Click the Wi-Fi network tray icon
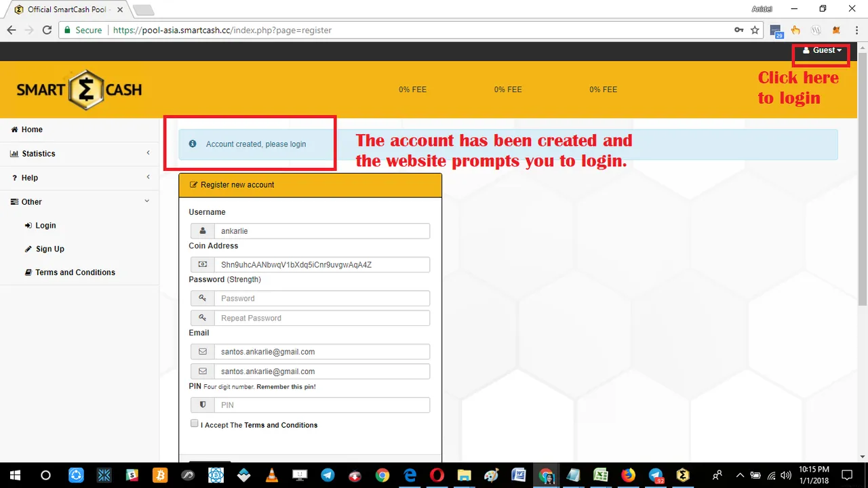This screenshot has height=488, width=868. (x=771, y=475)
